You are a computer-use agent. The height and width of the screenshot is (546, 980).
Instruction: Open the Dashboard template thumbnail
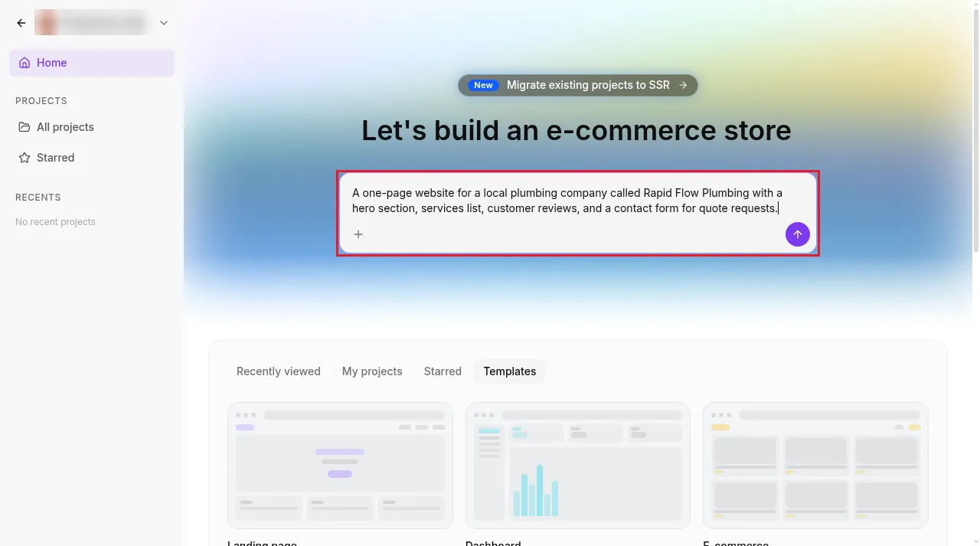pyautogui.click(x=578, y=466)
